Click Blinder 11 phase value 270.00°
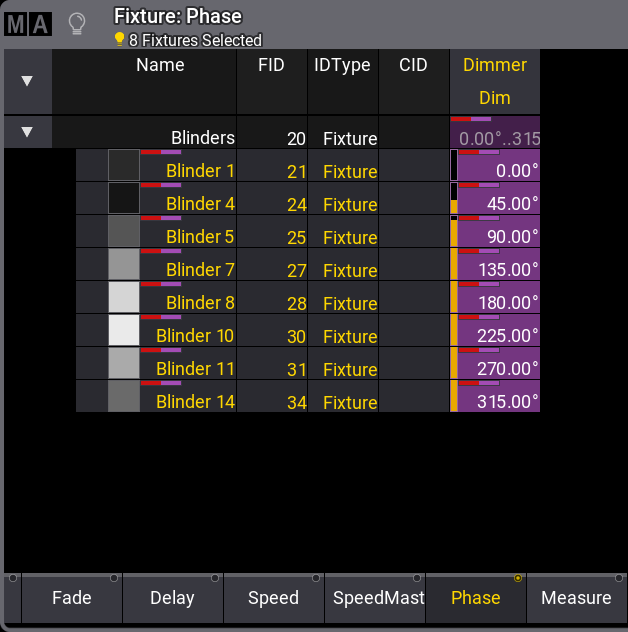The height and width of the screenshot is (632, 628). tap(498, 369)
